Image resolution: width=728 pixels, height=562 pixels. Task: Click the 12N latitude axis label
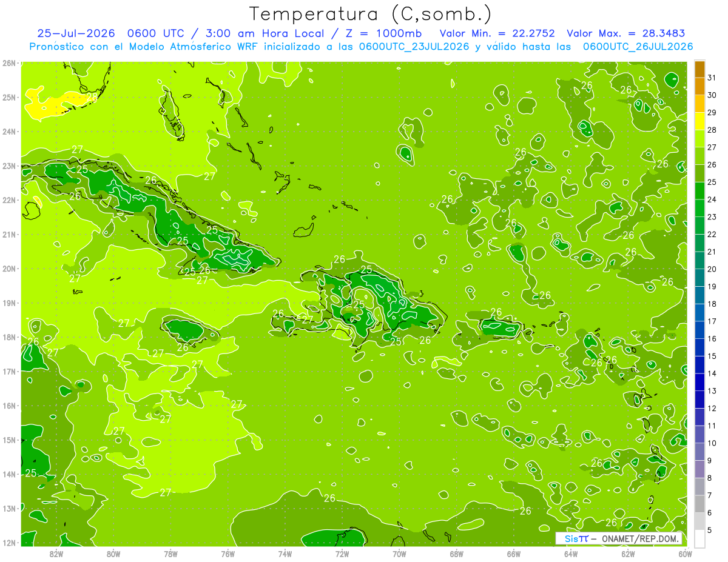[8, 543]
